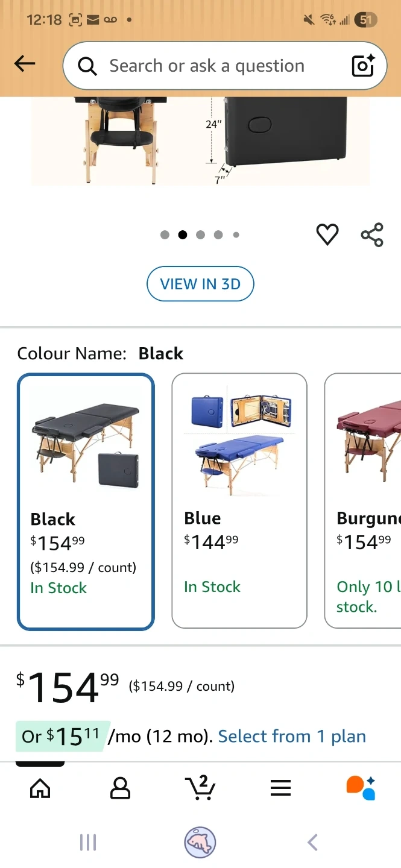This screenshot has height=868, width=401.
Task: Jump to the first image dot
Action: tap(165, 235)
